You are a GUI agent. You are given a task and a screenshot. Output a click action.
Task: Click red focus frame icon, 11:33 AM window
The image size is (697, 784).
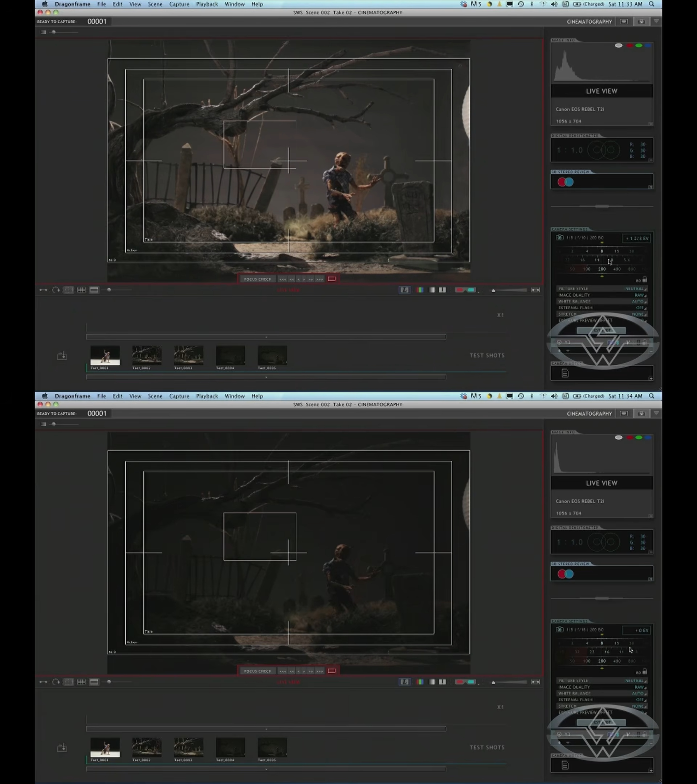332,279
